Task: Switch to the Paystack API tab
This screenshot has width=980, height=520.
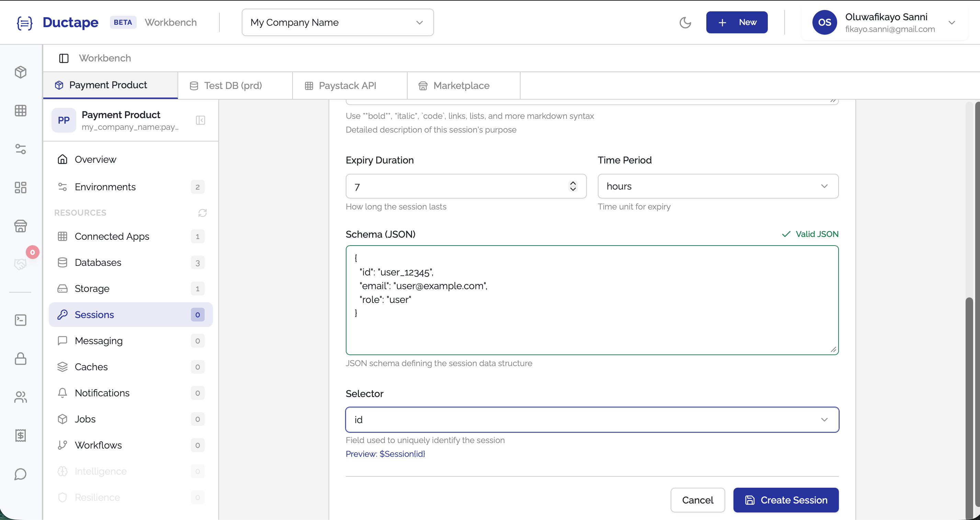Action: [x=347, y=85]
